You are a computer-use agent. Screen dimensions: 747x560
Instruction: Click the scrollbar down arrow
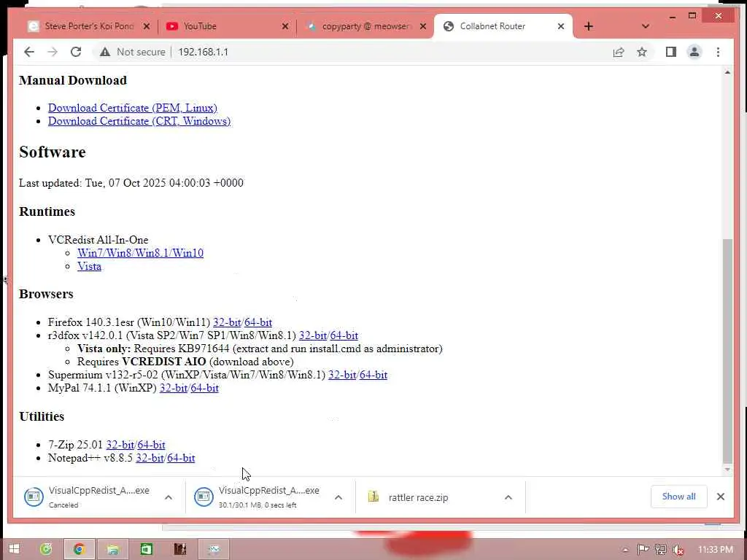click(727, 470)
